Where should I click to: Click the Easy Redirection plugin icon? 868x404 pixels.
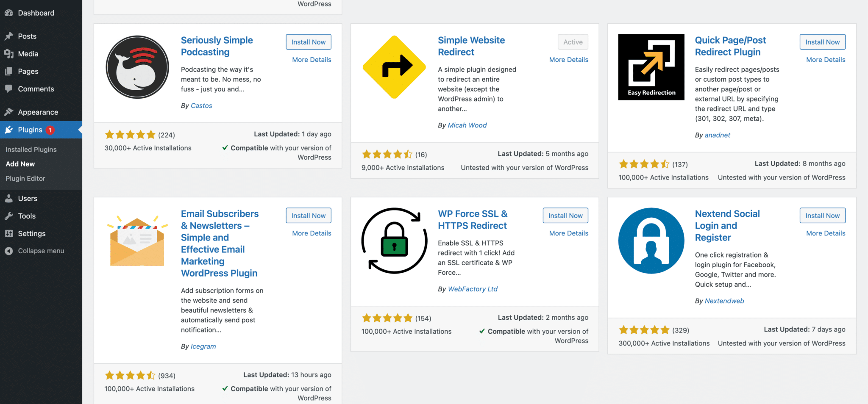click(651, 67)
